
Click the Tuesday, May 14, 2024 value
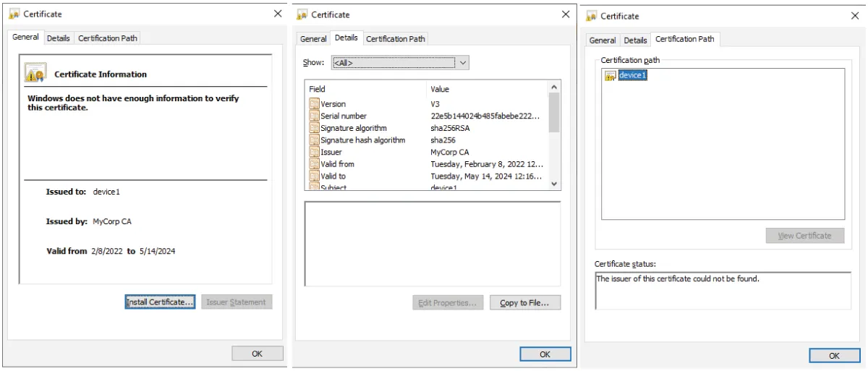(485, 176)
